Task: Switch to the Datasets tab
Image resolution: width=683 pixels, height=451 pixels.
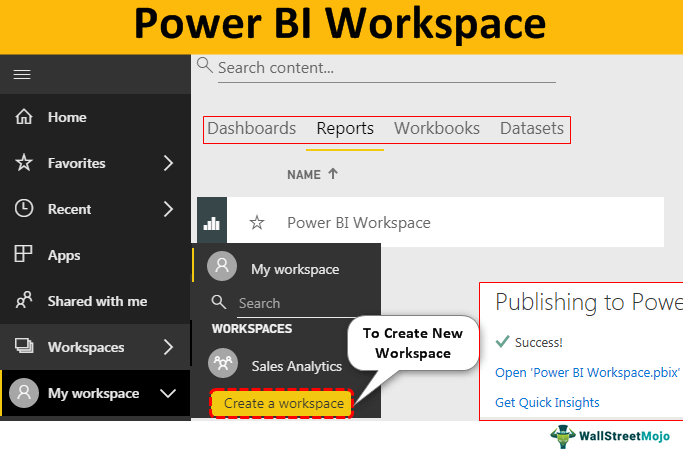Action: coord(532,129)
